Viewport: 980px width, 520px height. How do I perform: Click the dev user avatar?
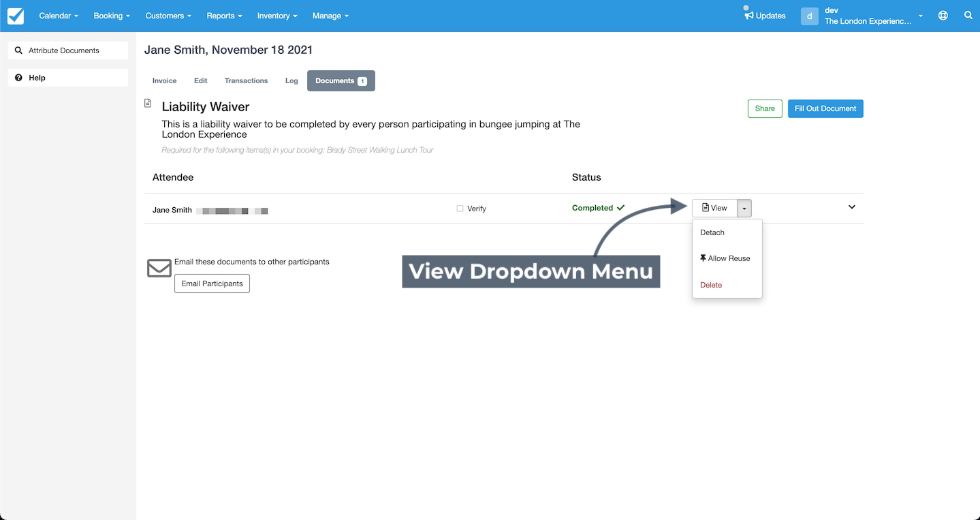coord(809,16)
